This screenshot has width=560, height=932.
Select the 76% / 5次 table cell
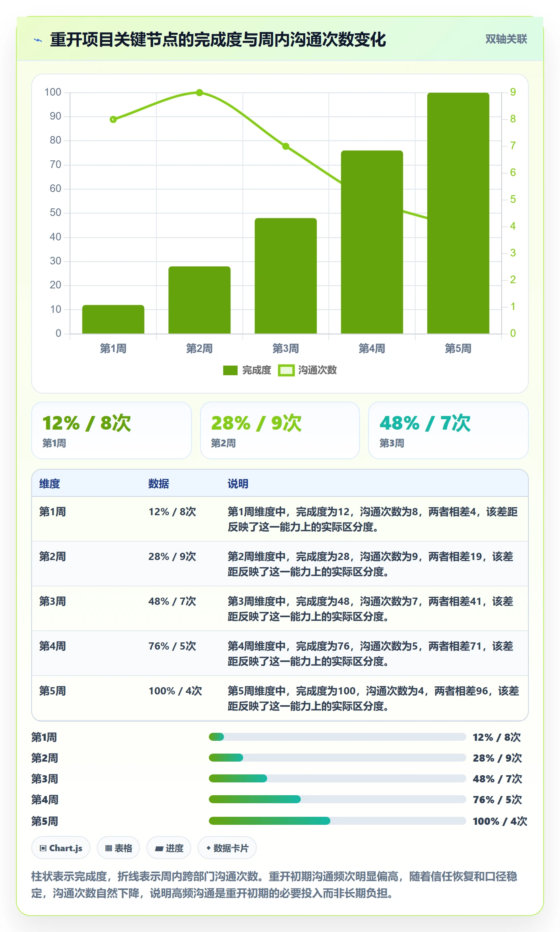(172, 646)
